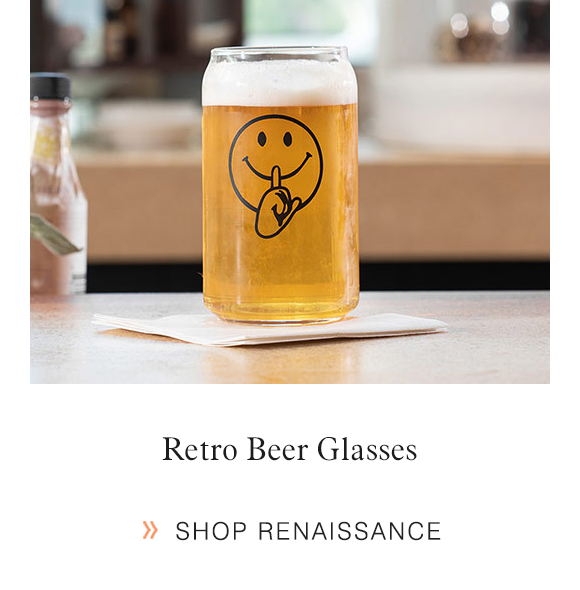Open the beer glass product photo
The image size is (580, 590).
290,192
